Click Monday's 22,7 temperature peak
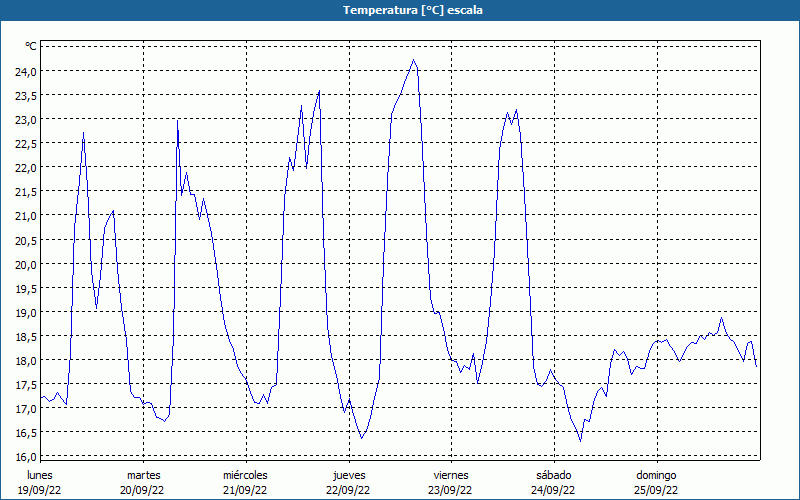The width and height of the screenshot is (800, 500). [83, 133]
